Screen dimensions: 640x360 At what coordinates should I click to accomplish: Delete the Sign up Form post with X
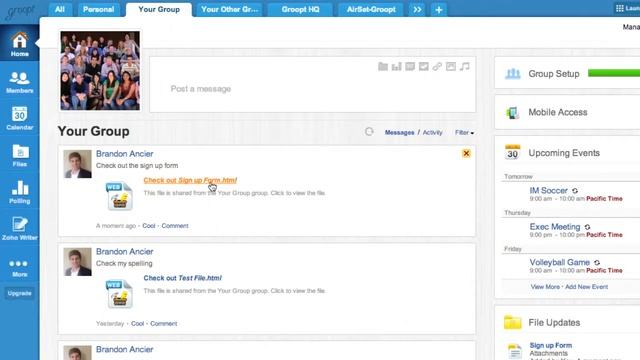pyautogui.click(x=466, y=153)
